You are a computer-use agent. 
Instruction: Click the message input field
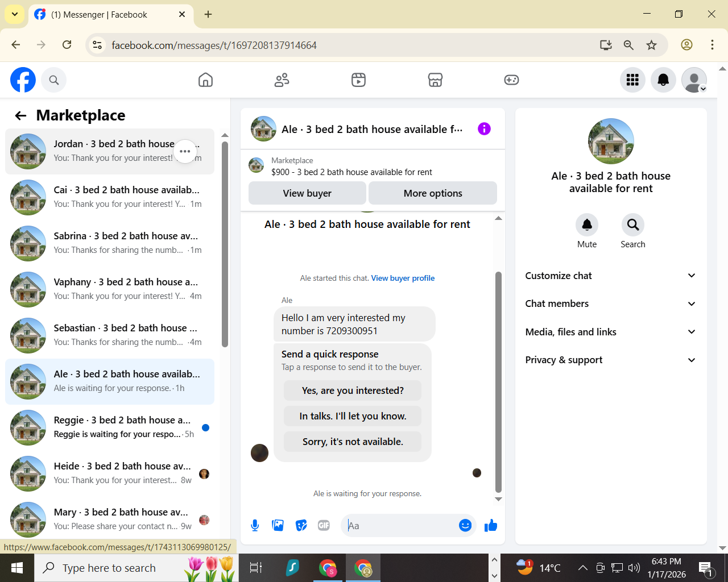(x=401, y=526)
